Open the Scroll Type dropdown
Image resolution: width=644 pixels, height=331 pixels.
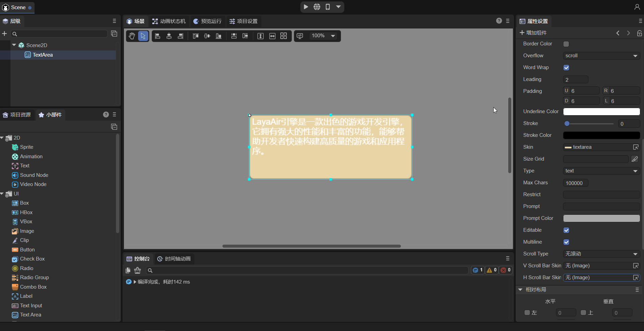click(601, 254)
